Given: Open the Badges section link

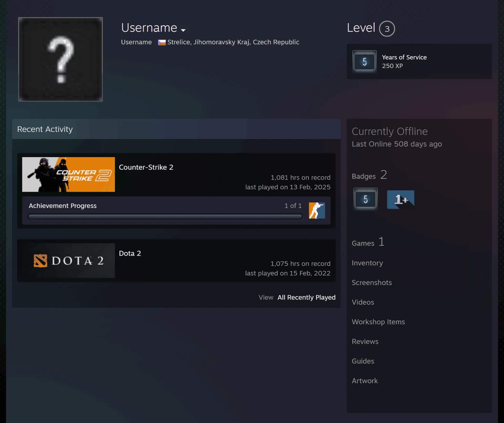Looking at the screenshot, I should (x=364, y=176).
